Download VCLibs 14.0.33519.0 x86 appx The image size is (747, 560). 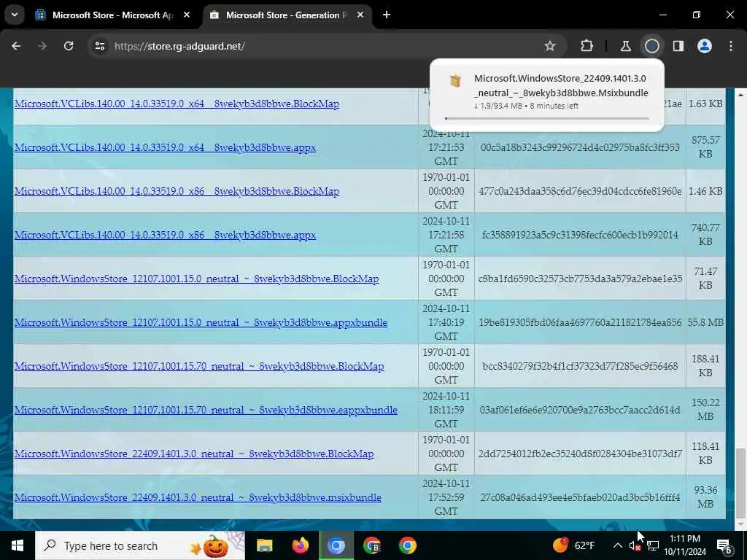point(165,236)
